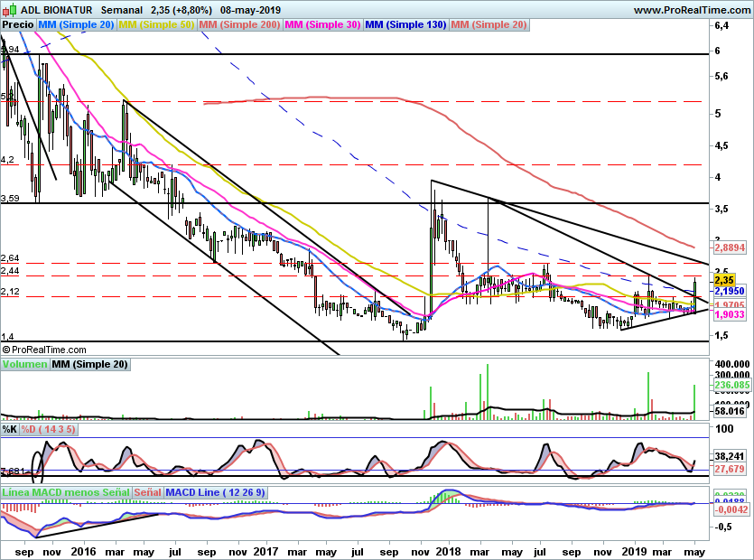Click the ADL BIONATUR ticker name

point(56,10)
